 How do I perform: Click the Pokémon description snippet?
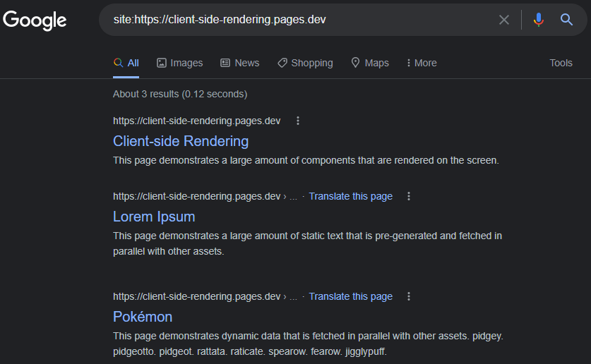(x=308, y=344)
